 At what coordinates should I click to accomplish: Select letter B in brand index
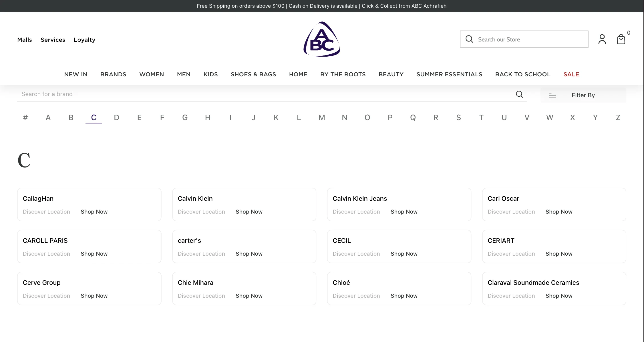pos(71,118)
